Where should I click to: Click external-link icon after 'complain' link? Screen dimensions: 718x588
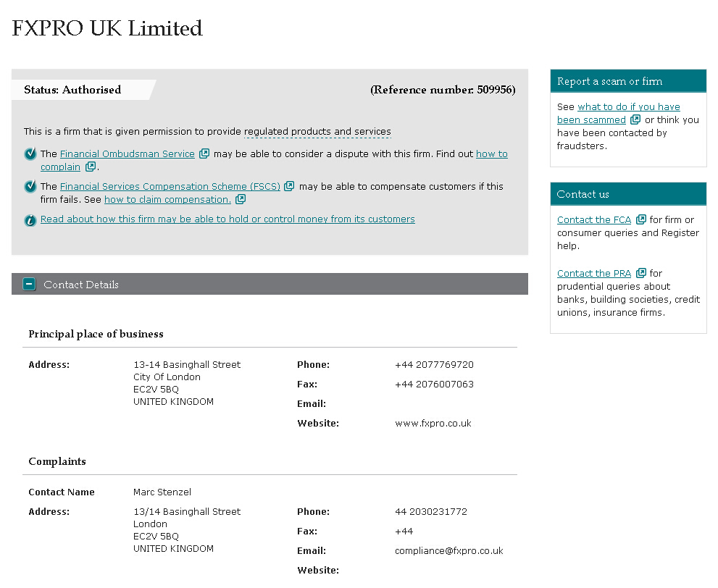pos(90,167)
